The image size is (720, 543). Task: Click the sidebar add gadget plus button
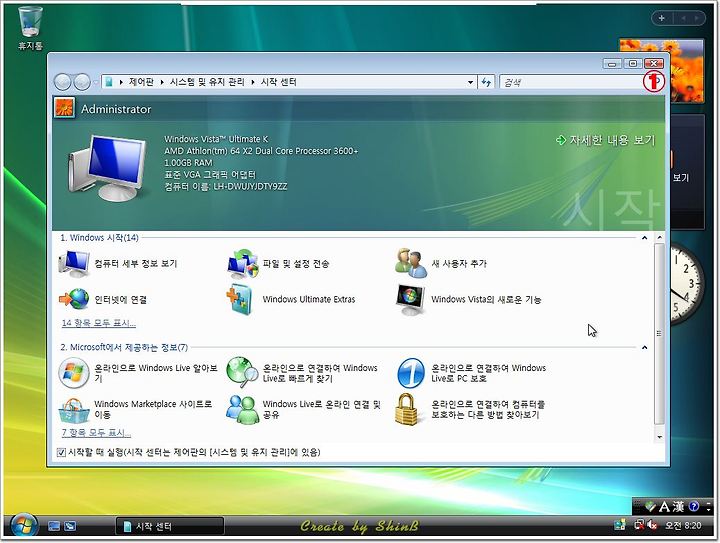point(662,18)
